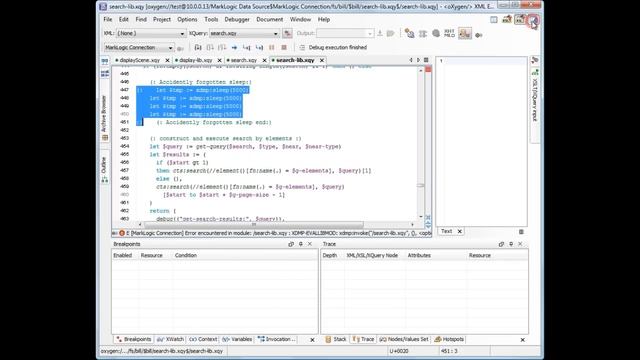Click the editor horizontal scrollbar
The image size is (640, 360).
click(253, 224)
